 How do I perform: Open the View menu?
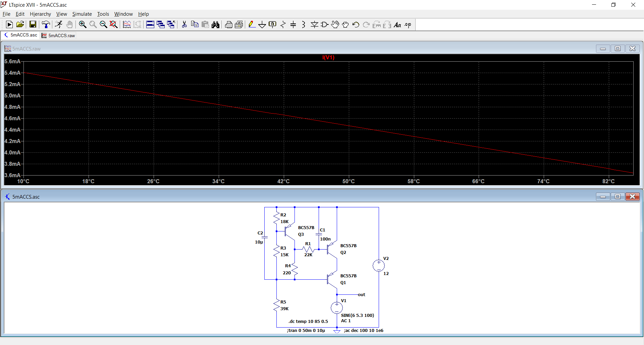click(61, 14)
